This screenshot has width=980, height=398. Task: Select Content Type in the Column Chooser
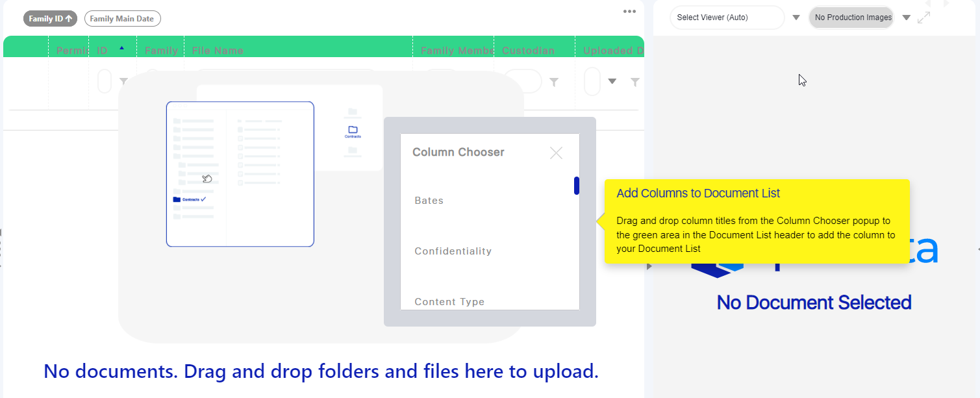449,301
